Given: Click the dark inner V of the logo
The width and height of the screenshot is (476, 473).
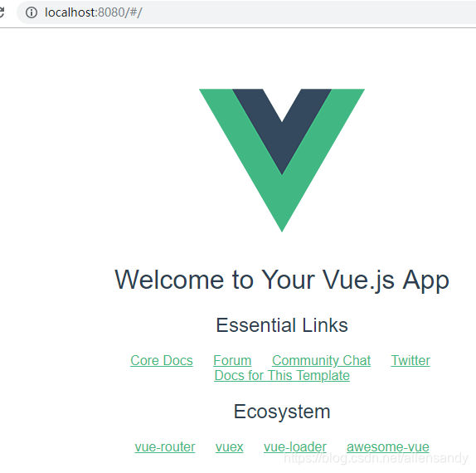Looking at the screenshot, I should (282, 131).
